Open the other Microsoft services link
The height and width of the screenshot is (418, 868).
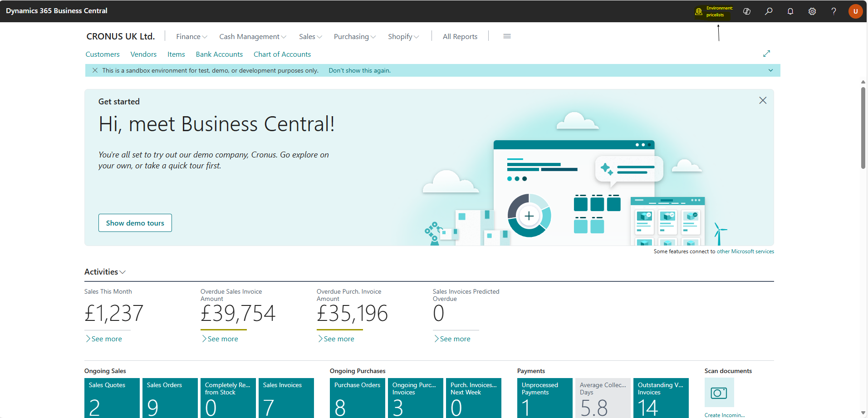(745, 251)
